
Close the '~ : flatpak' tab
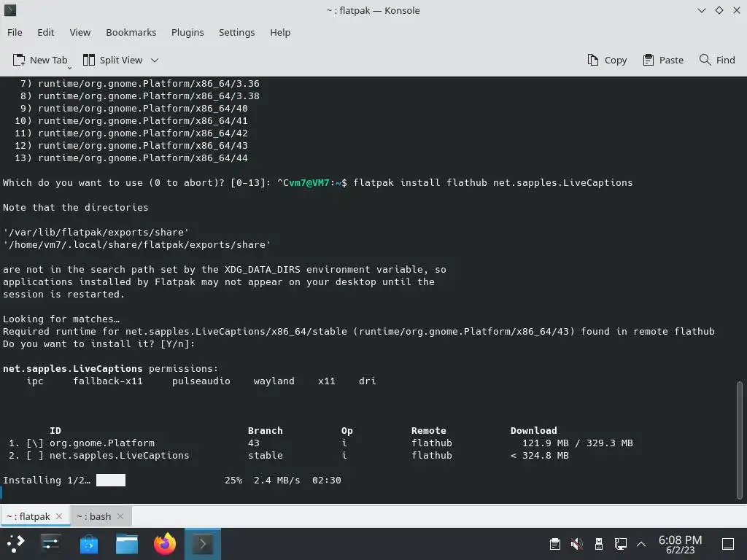point(59,516)
